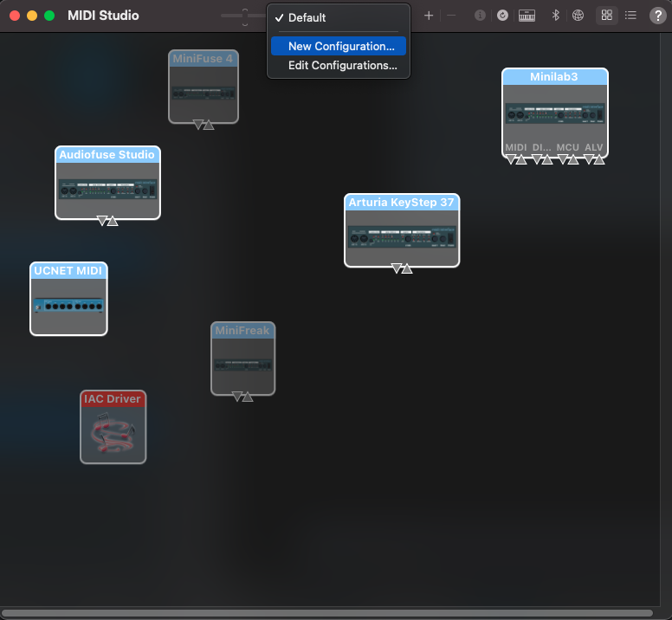Click Audiofuse Studio input connector arrow
672x620 pixels.
101,221
